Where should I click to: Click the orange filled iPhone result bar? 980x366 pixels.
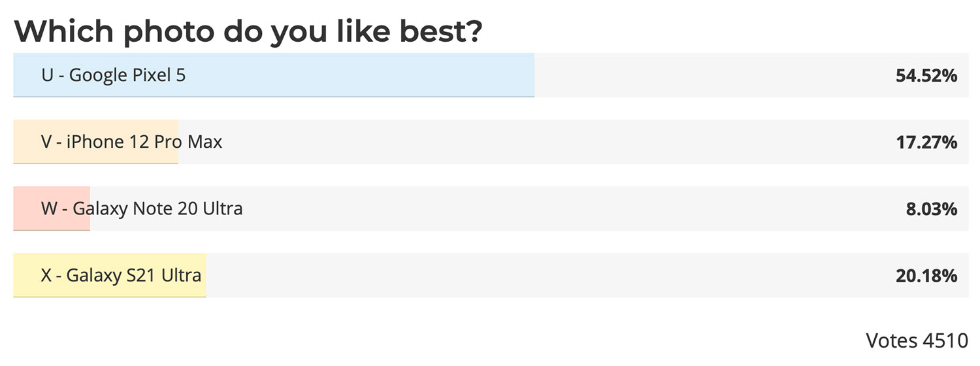(95, 142)
